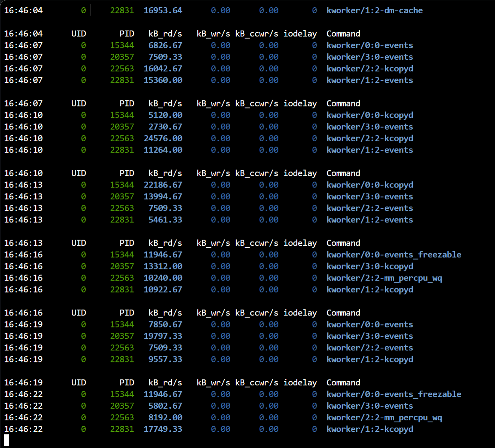Select the read rate 16042.67

[163, 69]
